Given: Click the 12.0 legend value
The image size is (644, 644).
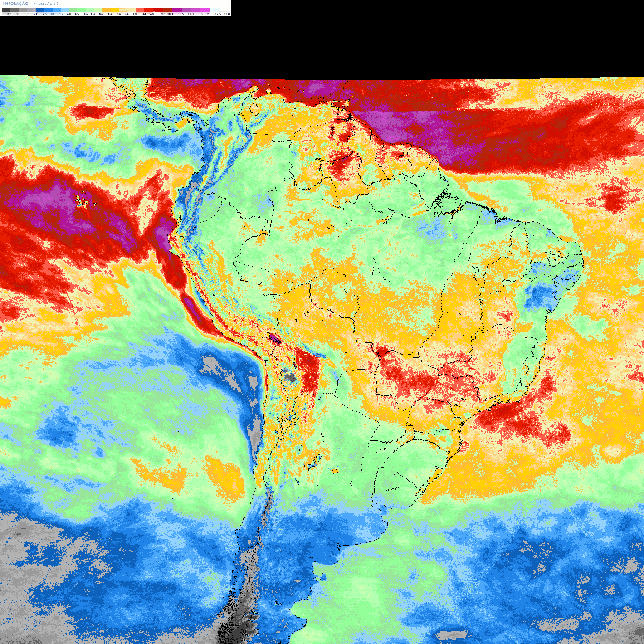Looking at the screenshot, I should (208, 14).
